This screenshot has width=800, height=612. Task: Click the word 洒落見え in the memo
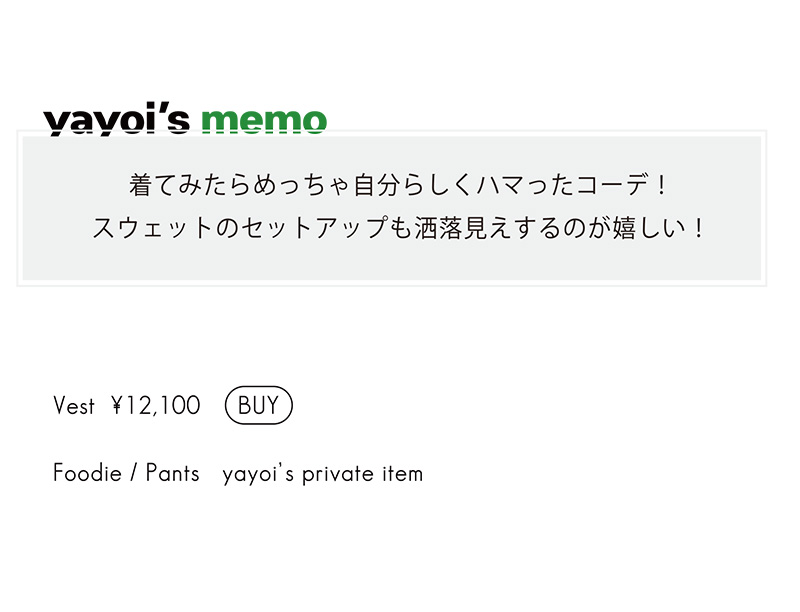(x=462, y=227)
